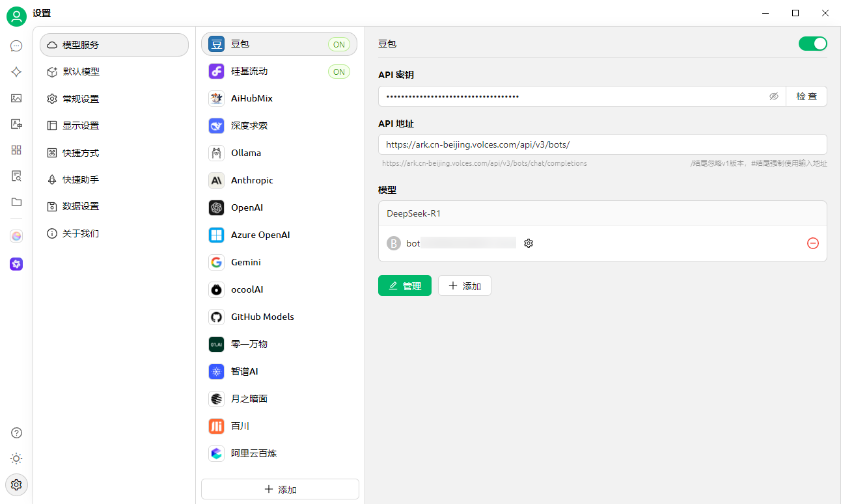The width and height of the screenshot is (841, 504).
Task: Switch theme with the sun icon
Action: [16, 458]
